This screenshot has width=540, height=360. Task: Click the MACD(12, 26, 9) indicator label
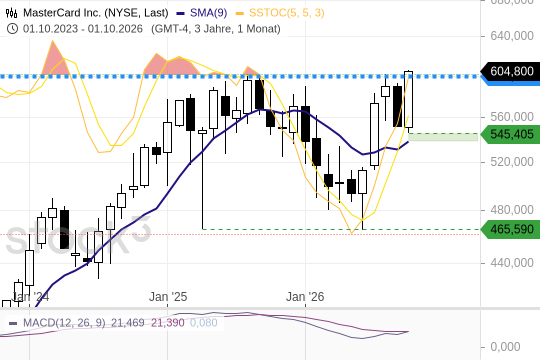coord(64,323)
